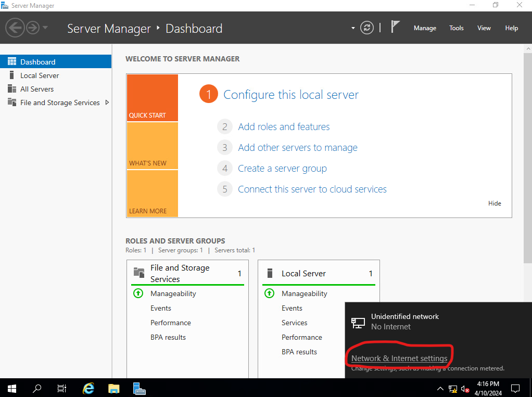The width and height of the screenshot is (532, 397).
Task: Show hidden system tray icons
Action: click(x=440, y=389)
